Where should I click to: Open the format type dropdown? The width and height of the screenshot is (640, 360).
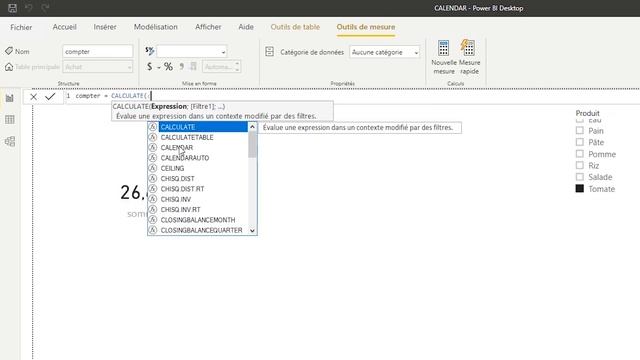coord(192,51)
